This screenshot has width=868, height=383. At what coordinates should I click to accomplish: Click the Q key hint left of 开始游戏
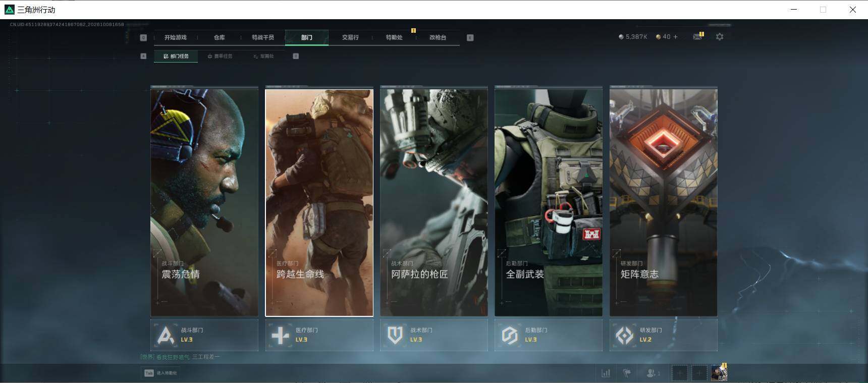143,37
